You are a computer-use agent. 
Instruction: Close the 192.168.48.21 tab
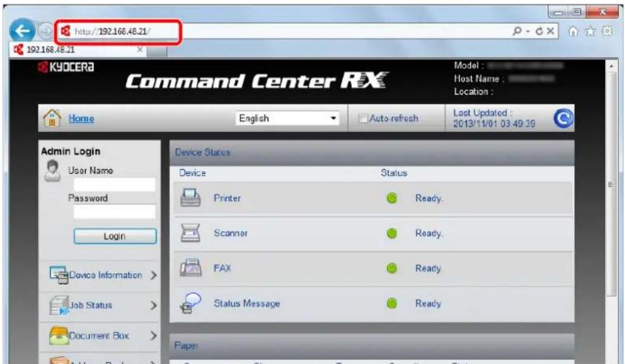click(139, 50)
